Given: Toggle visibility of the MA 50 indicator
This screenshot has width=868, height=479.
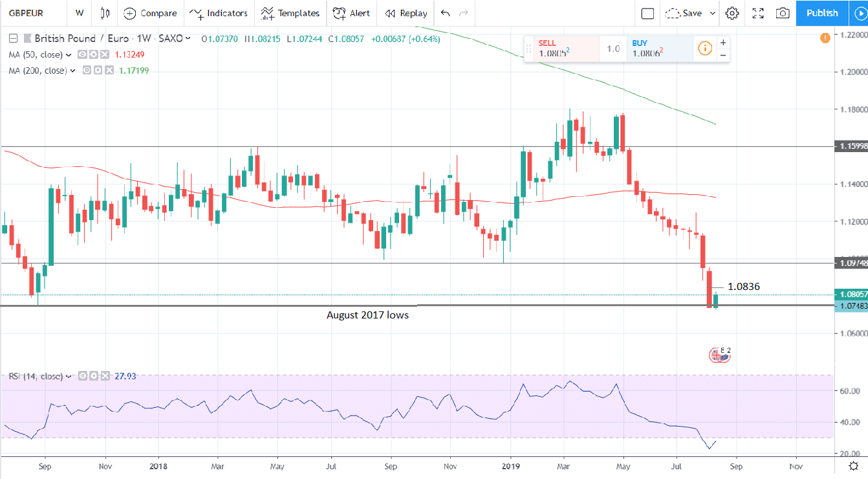Looking at the screenshot, I should (82, 55).
